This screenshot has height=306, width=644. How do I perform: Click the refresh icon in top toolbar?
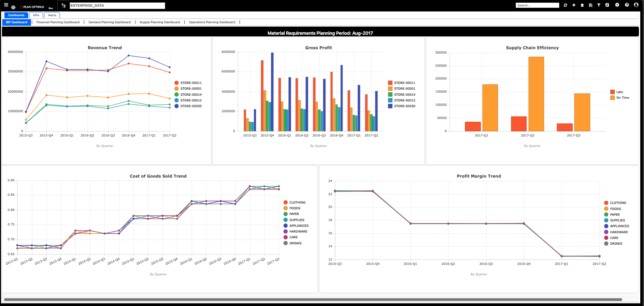tap(565, 5)
